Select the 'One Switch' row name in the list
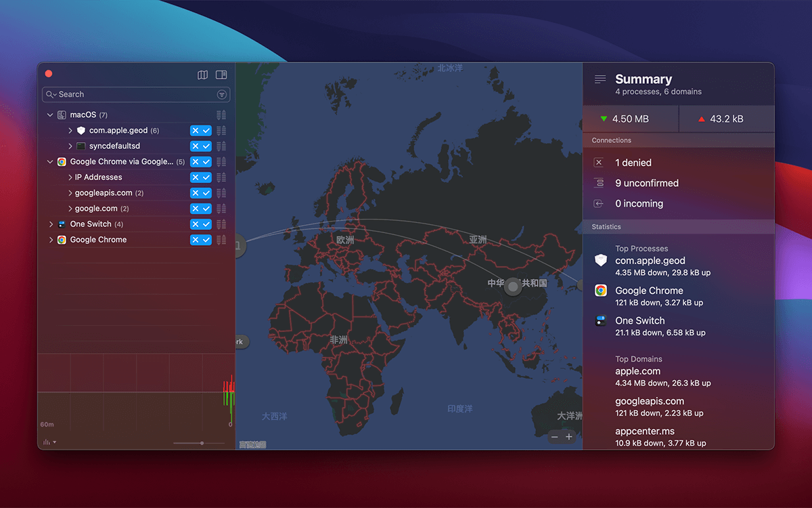 (x=91, y=224)
